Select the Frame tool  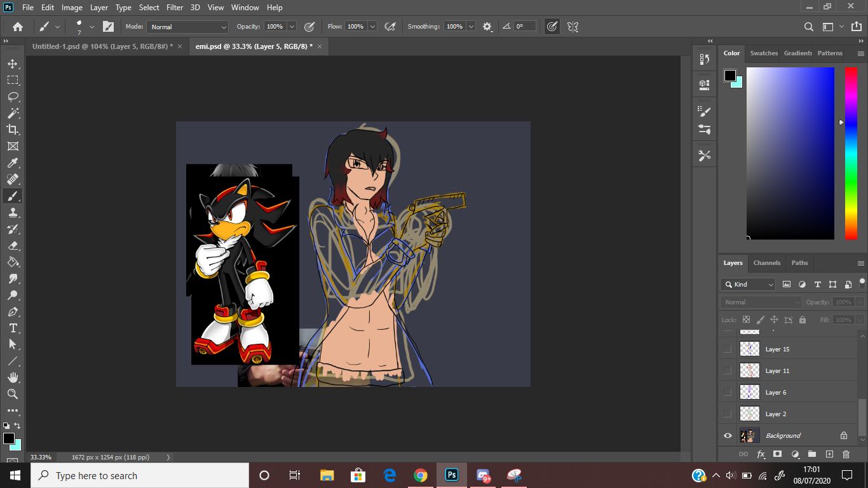coord(12,146)
